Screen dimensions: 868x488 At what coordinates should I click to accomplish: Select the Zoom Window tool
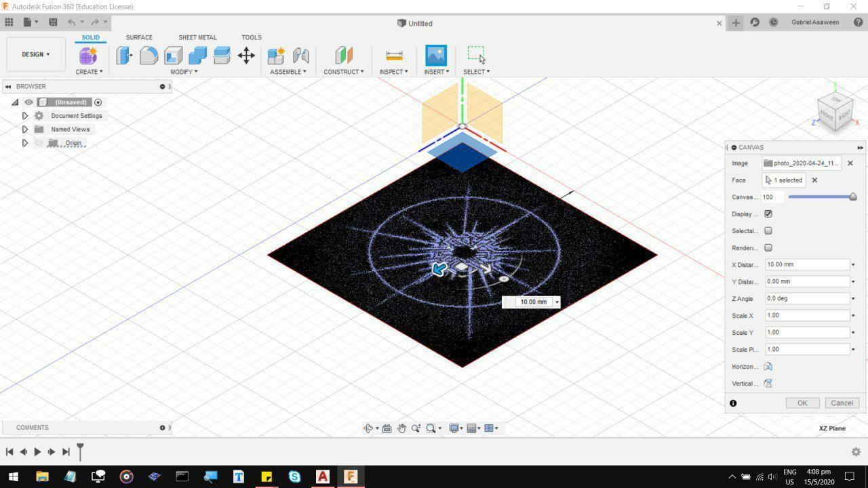coord(431,428)
